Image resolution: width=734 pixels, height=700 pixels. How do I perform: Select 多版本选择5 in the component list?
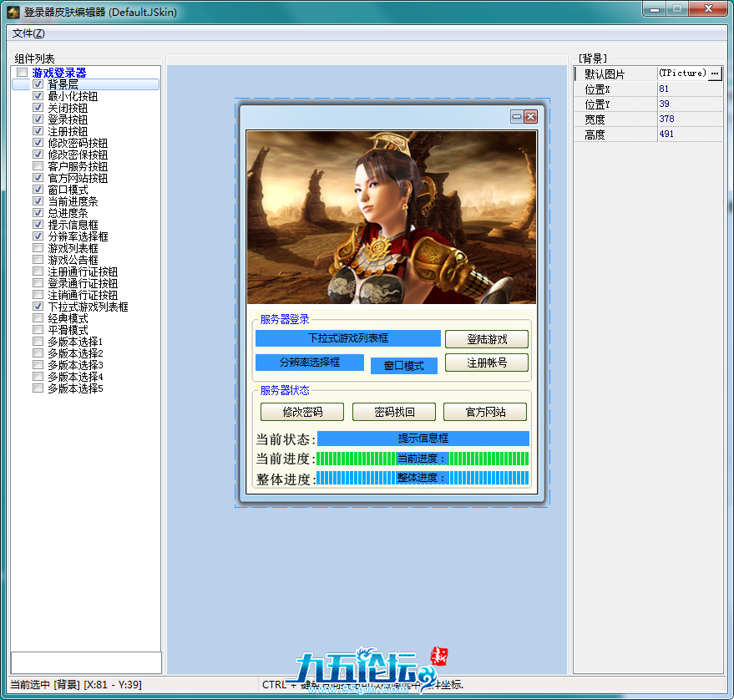75,388
